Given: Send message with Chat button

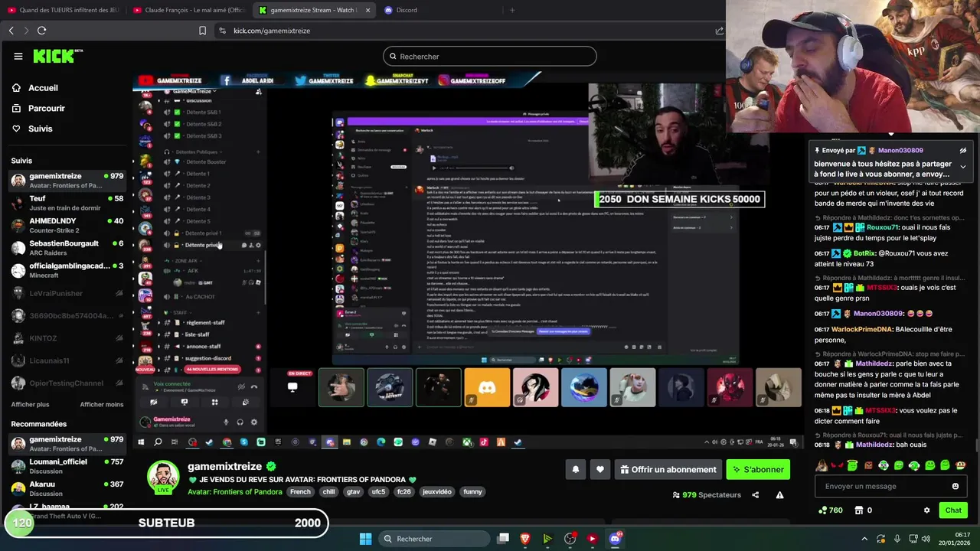Looking at the screenshot, I should [953, 510].
